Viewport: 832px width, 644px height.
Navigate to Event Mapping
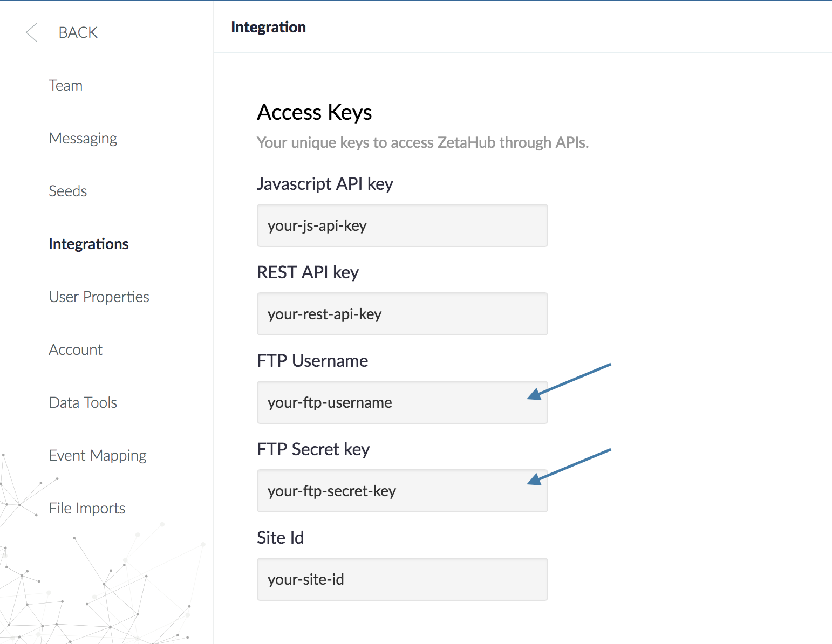coord(98,455)
